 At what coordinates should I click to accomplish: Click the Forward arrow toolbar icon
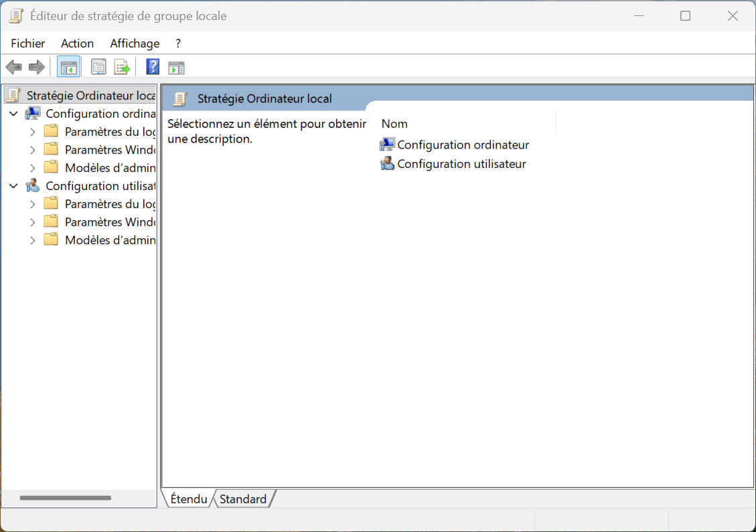pos(37,68)
